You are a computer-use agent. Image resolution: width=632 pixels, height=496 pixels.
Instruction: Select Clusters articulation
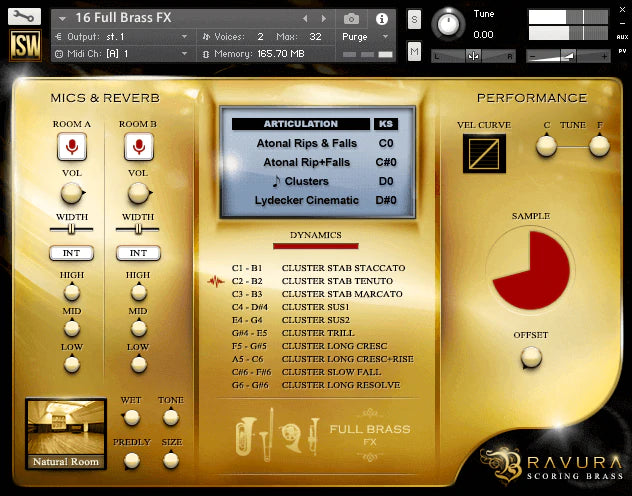tap(307, 181)
